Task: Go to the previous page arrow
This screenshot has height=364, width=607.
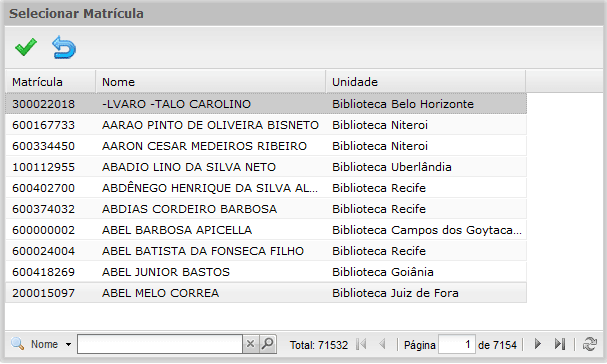Action: click(x=382, y=344)
